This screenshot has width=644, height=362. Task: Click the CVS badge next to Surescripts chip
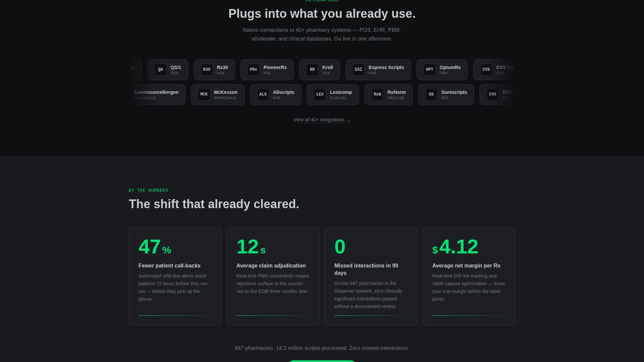(492, 95)
